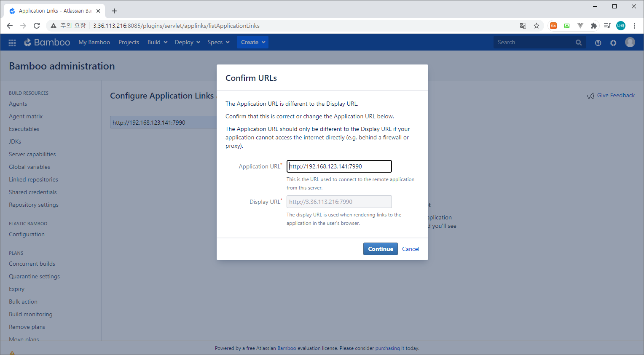Screen dimensions: 644x355
Task: Click the Continue button in the dialog
Action: tap(380, 249)
